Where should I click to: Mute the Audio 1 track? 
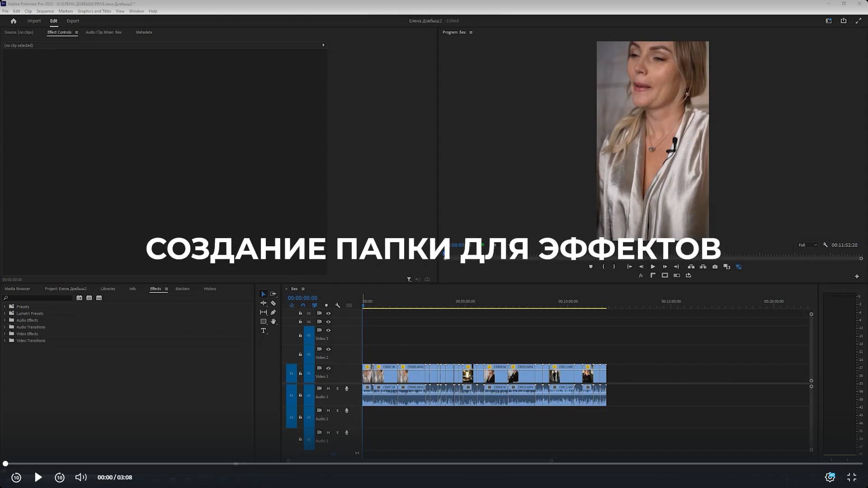pos(329,388)
